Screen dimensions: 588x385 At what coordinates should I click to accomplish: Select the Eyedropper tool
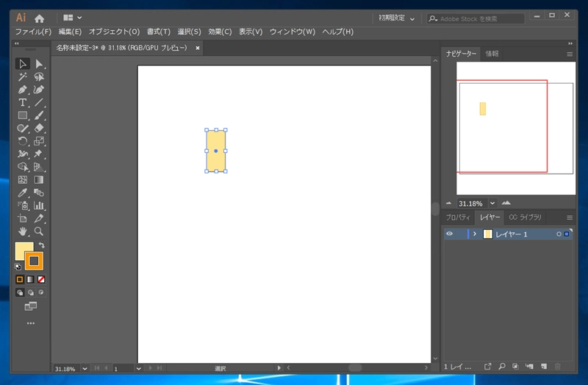23,192
